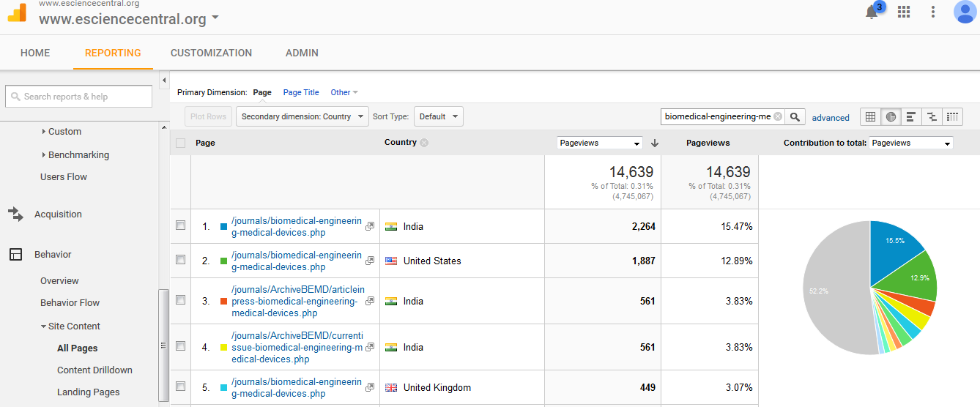Collapse the left sidebar arrow

164,79
